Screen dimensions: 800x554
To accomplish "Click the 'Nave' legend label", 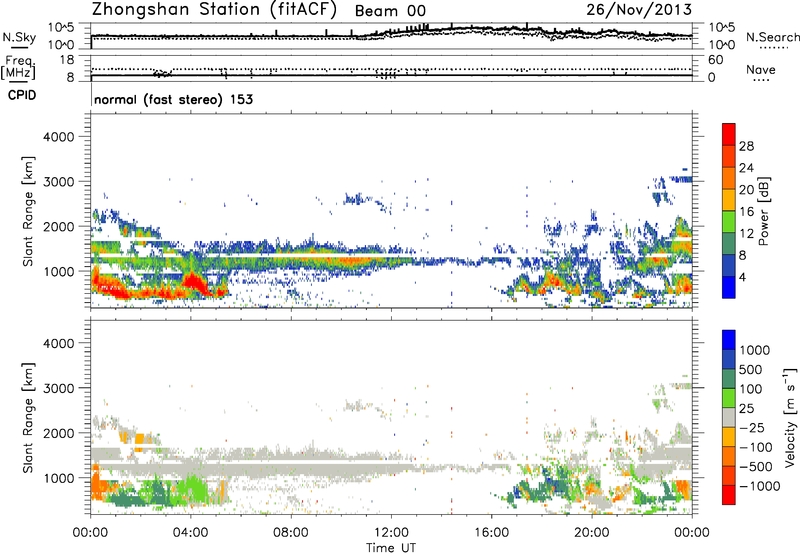I will [x=761, y=70].
